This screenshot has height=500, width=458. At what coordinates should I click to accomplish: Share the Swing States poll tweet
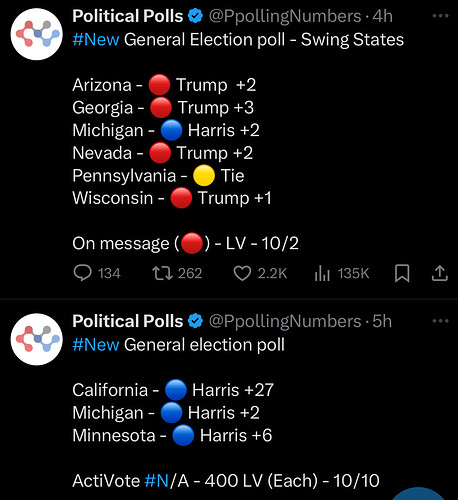440,273
